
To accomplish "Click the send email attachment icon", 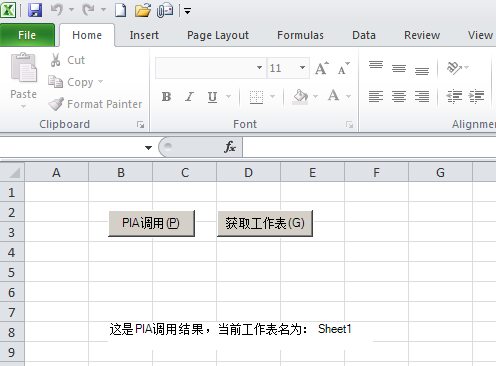I will (x=165, y=10).
